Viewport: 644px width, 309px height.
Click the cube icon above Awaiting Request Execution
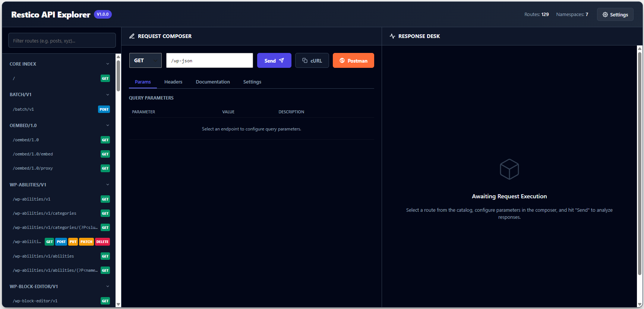coord(509,169)
